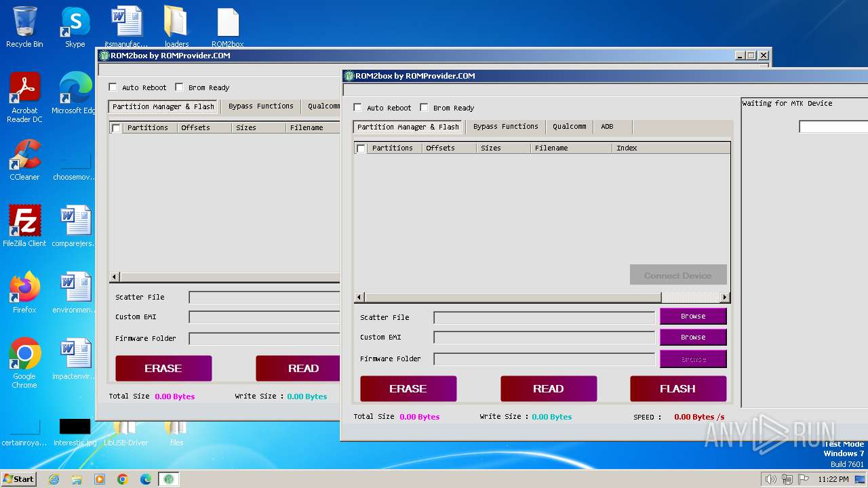Viewport: 868px width, 488px height.
Task: Switch to Bypass Functions tab in background window
Action: [261, 106]
